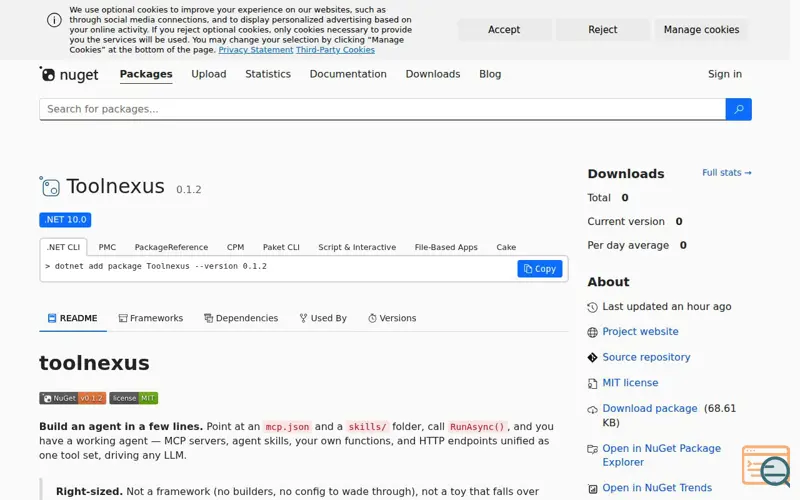Click the git diamond icon beside Source repository

click(x=592, y=358)
